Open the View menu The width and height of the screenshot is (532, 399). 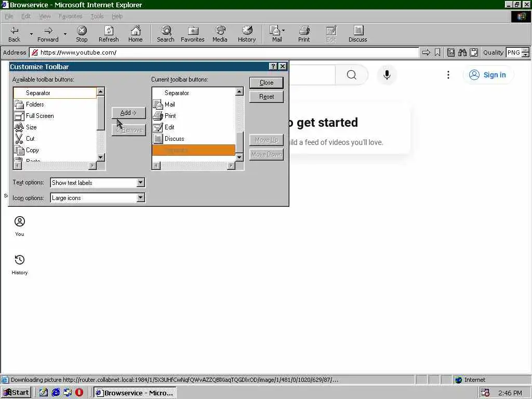45,16
